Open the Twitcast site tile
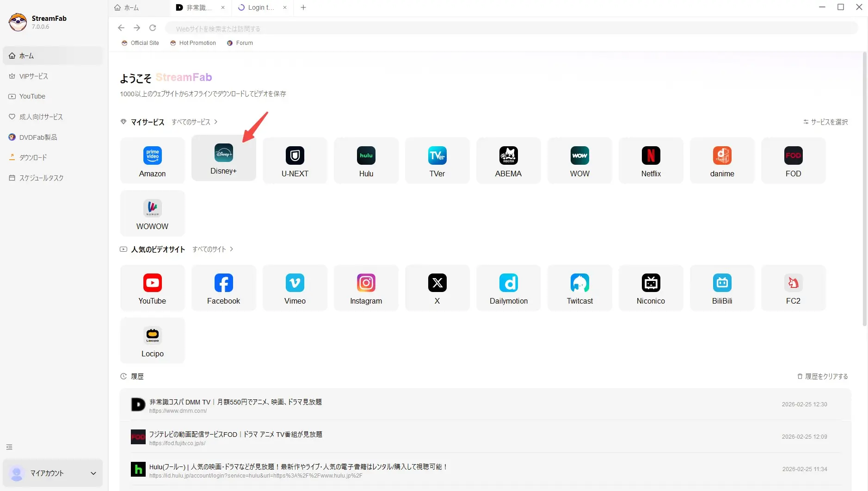868x491 pixels. (579, 288)
